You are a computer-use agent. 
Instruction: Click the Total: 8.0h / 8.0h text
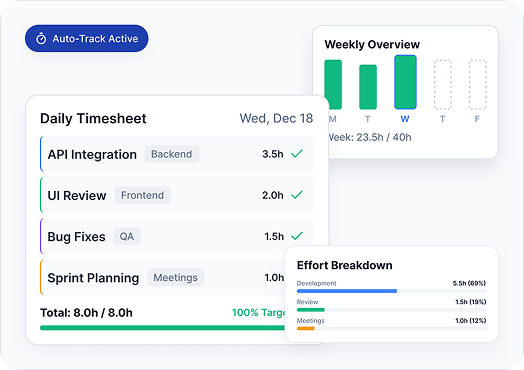86,313
